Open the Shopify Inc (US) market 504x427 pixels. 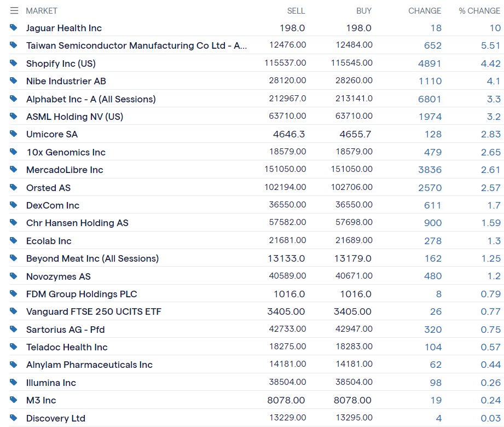pos(61,64)
